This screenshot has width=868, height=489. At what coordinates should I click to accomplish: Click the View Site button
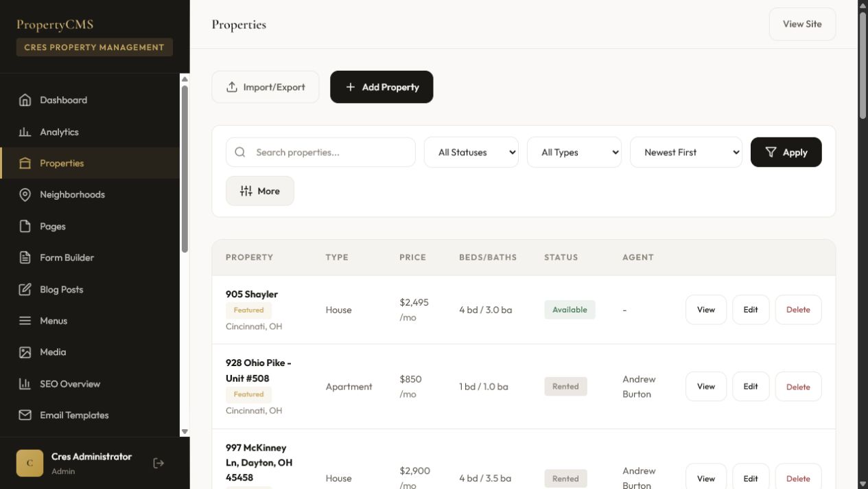(x=802, y=24)
